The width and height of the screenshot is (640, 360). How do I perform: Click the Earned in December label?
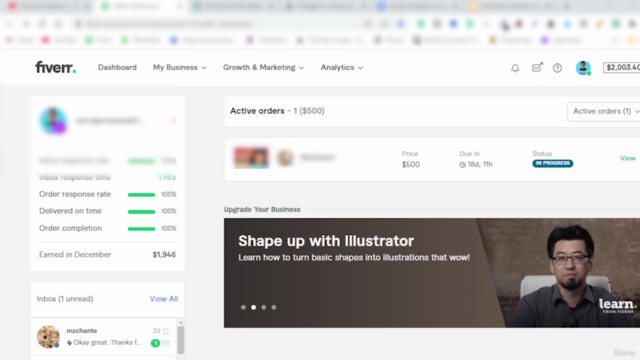coord(75,255)
